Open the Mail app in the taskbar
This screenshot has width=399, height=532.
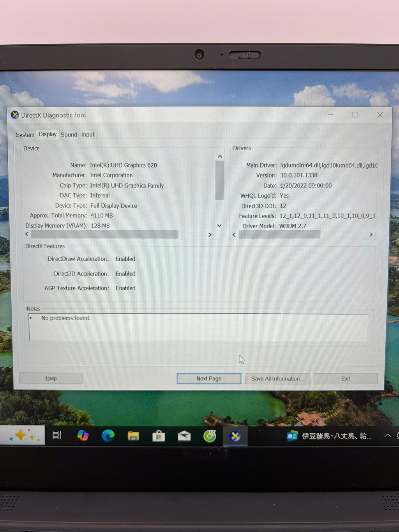(184, 436)
